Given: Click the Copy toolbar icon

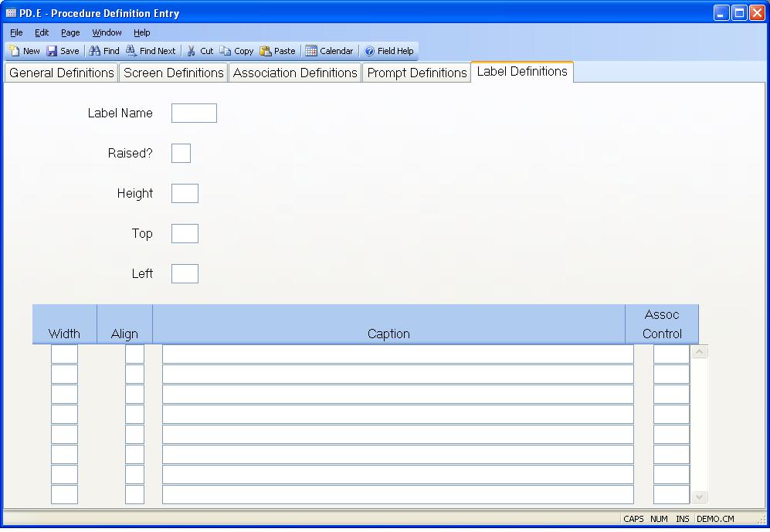Looking at the screenshot, I should pos(226,50).
